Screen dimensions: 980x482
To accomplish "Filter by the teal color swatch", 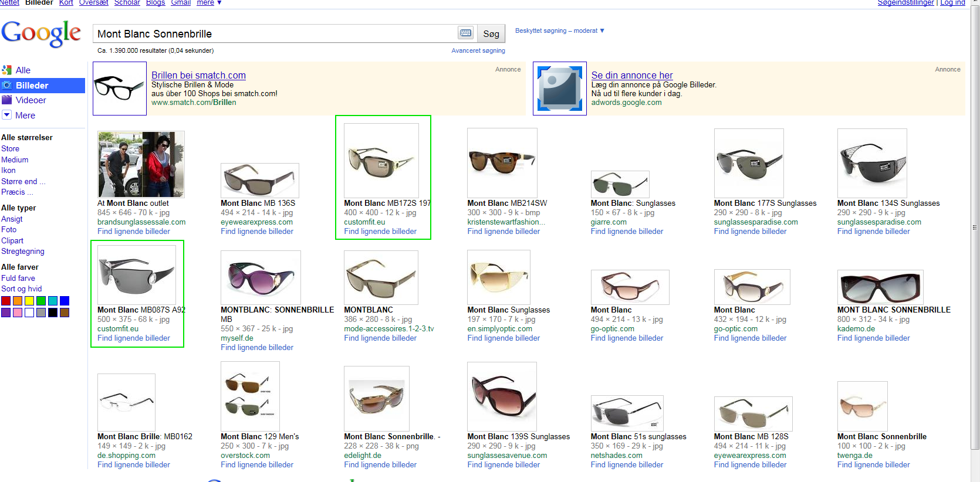I will pos(53,301).
